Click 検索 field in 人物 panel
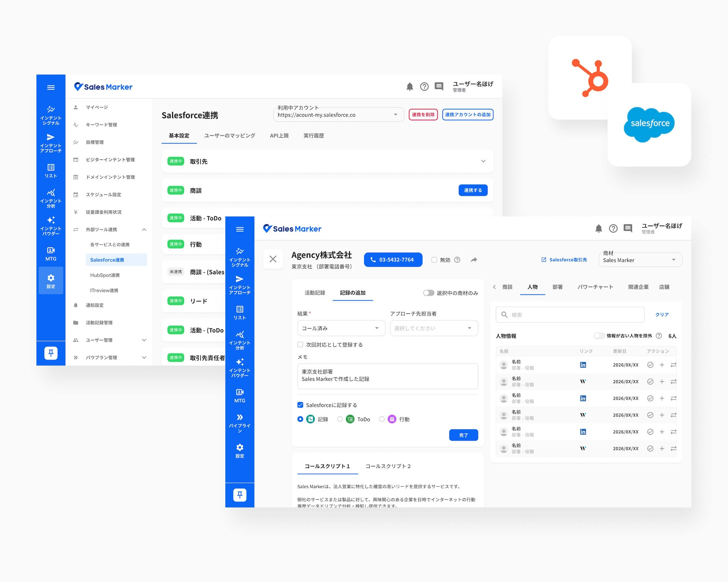728x582 pixels. 570,314
